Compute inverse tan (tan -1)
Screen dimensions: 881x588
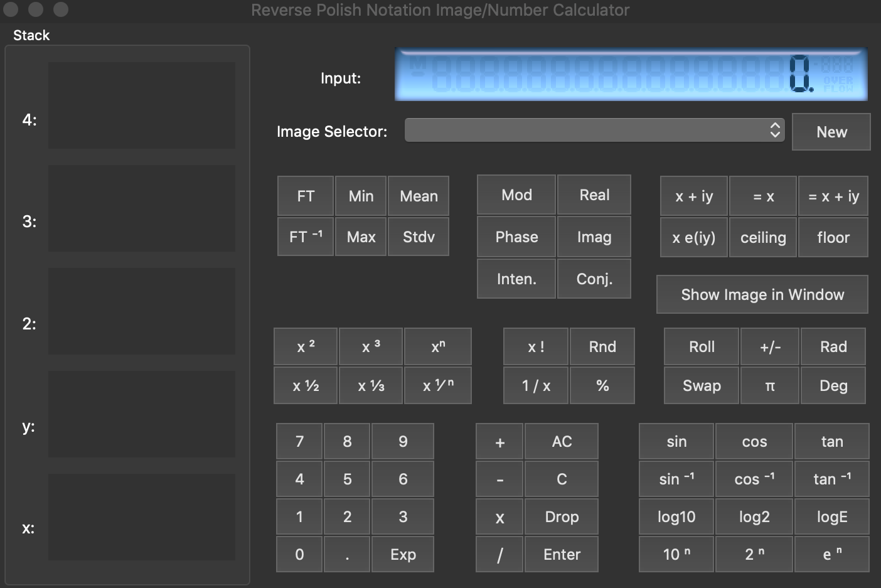(832, 479)
